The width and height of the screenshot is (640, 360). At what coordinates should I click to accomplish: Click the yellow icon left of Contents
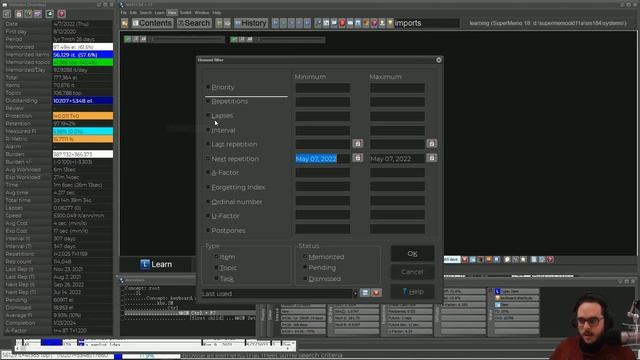point(125,23)
